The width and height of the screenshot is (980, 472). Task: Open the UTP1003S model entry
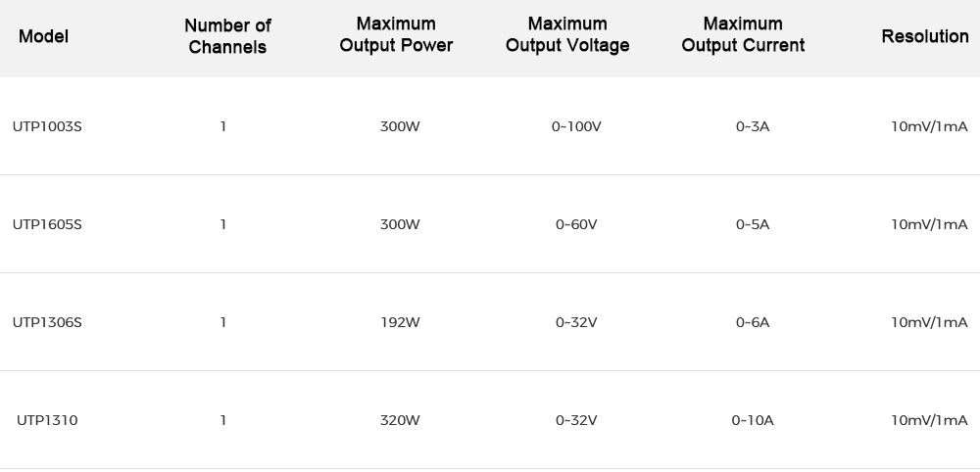47,126
